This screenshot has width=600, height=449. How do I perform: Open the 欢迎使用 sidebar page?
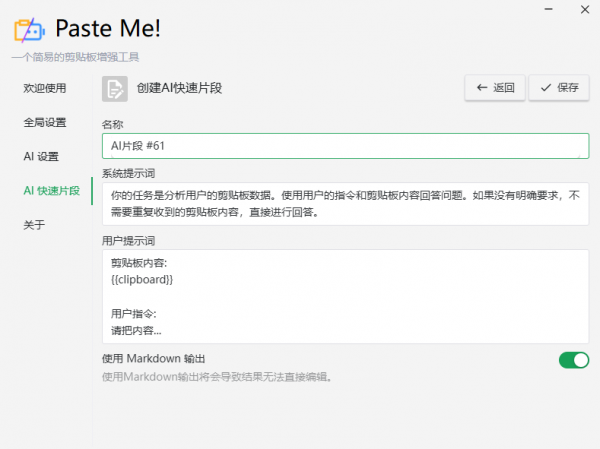coord(45,88)
